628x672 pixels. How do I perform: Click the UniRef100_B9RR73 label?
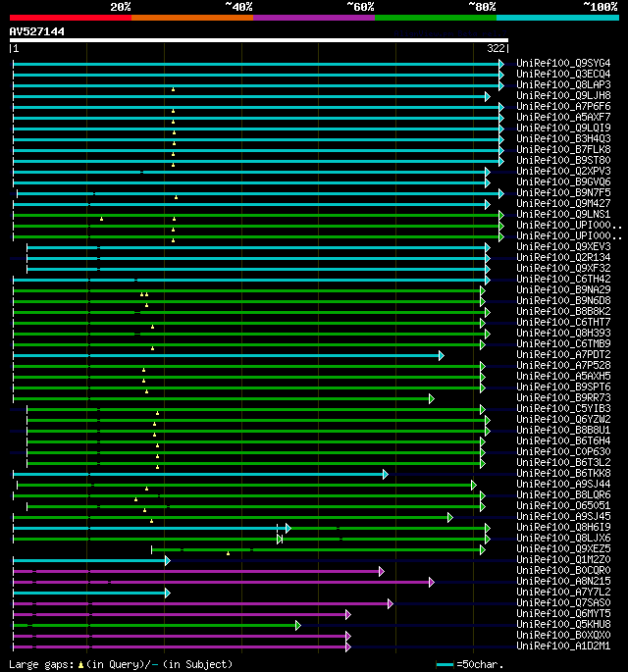pos(563,397)
